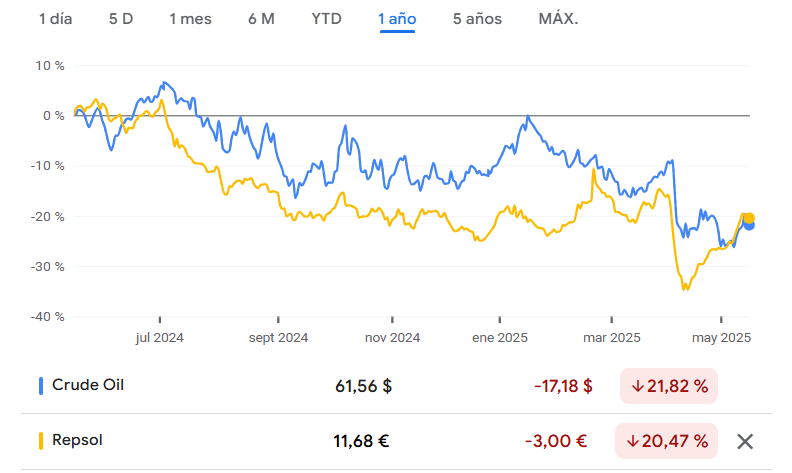792x473 pixels.
Task: Click Repsol yellow color marker
Action: point(41,440)
